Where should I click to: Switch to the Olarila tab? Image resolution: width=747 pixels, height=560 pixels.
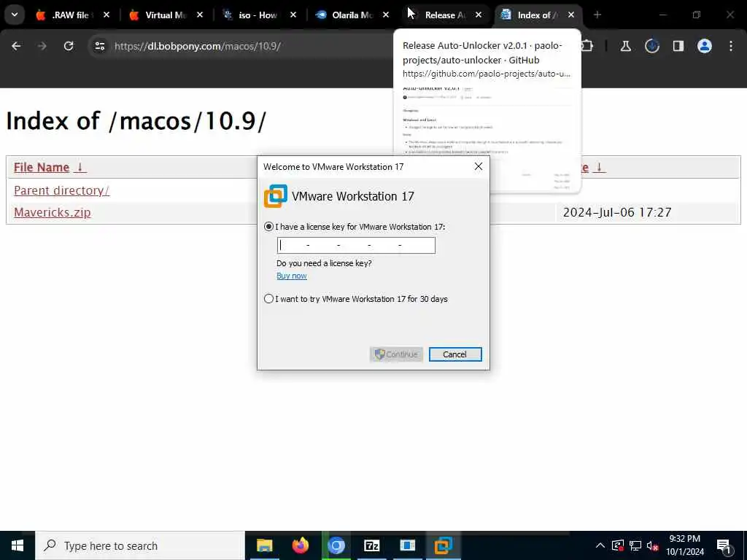pyautogui.click(x=352, y=15)
